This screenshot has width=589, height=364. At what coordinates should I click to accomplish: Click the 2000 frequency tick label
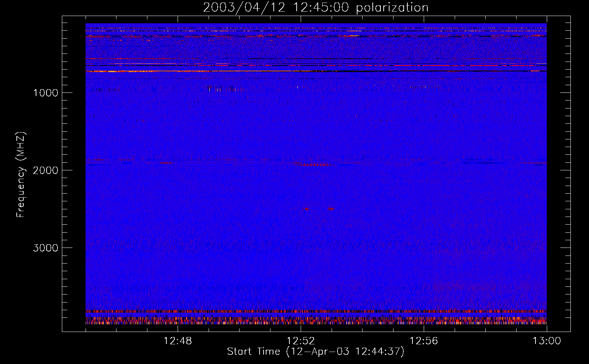click(46, 170)
